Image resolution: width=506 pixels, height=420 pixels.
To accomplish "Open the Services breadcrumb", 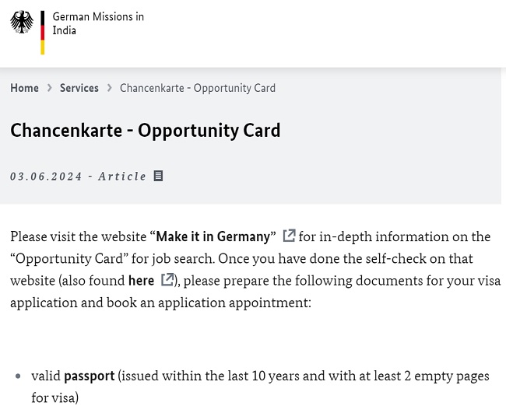I will click(79, 88).
